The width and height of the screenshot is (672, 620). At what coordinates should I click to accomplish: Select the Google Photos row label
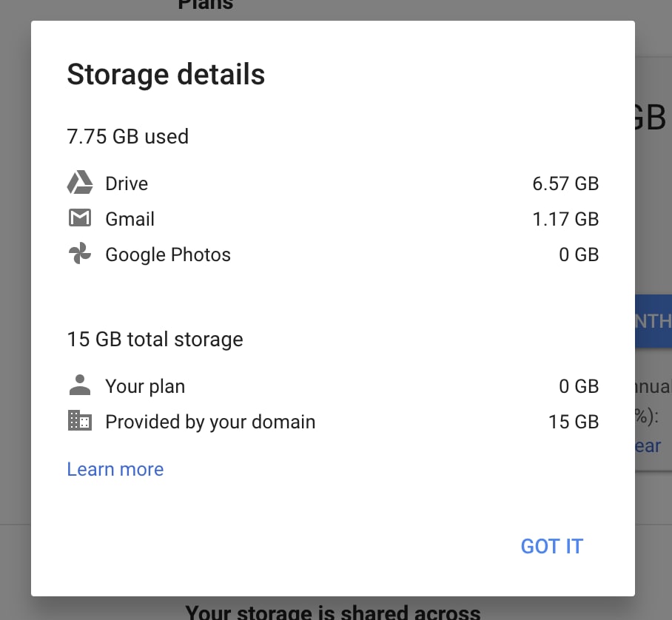coord(168,255)
